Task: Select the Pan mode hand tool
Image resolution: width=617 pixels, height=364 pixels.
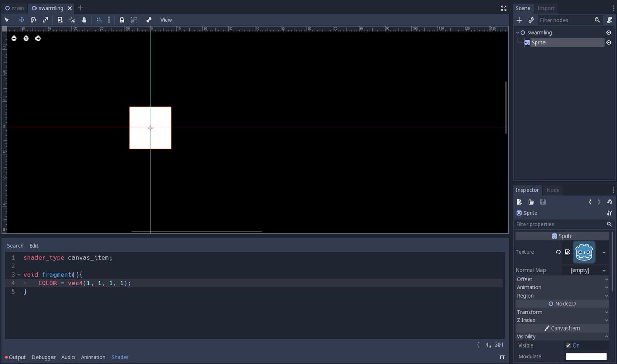Action: click(84, 20)
